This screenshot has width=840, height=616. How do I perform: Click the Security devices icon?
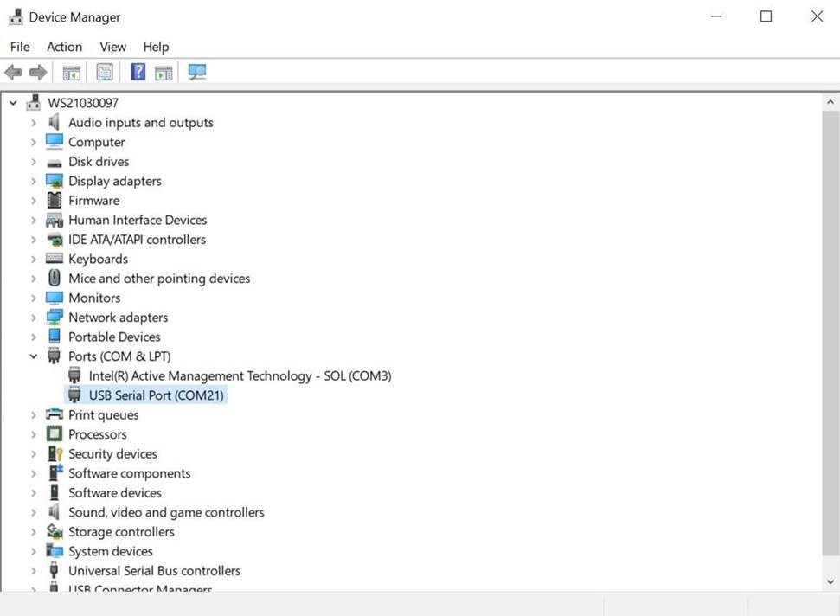55,453
